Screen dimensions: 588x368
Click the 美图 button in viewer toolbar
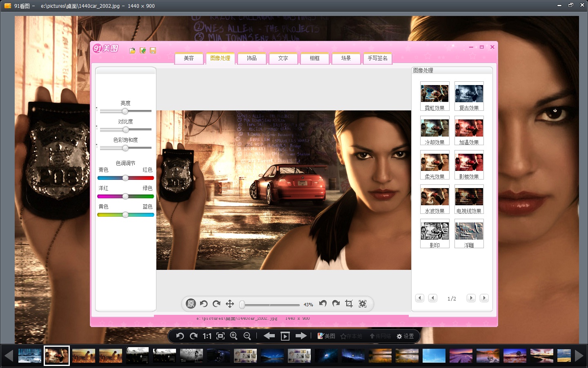pyautogui.click(x=326, y=336)
